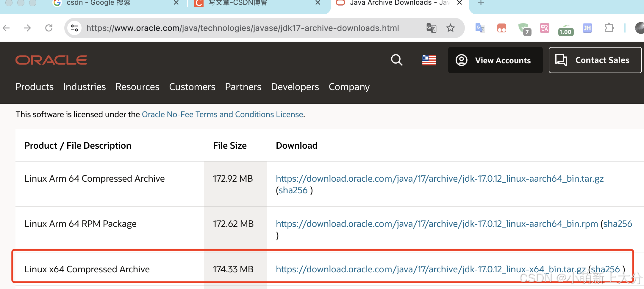644x289 pixels.
Task: Open the JH extension icon
Action: pos(587,28)
